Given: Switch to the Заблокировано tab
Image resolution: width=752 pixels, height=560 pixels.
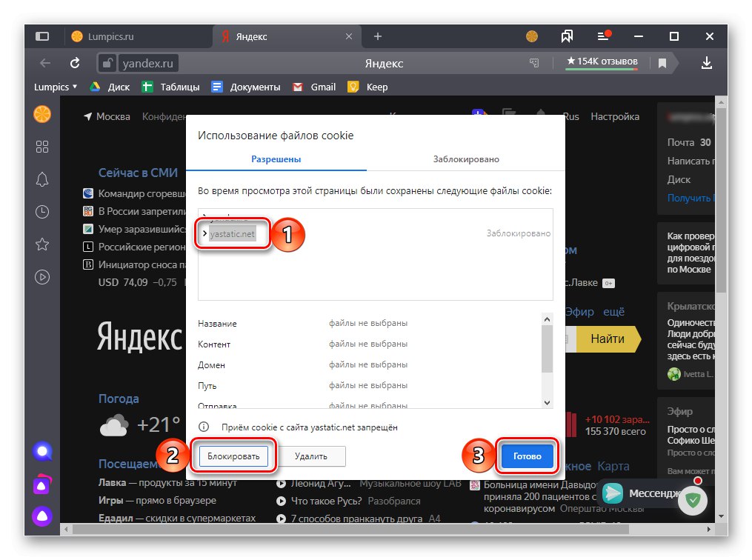Looking at the screenshot, I should click(466, 159).
